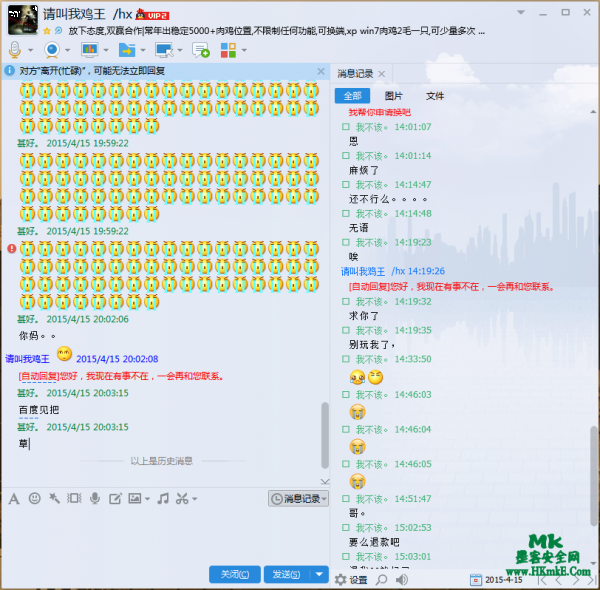Click the VIP2 badge next to the name
This screenshot has height=590, width=600.
click(x=152, y=15)
